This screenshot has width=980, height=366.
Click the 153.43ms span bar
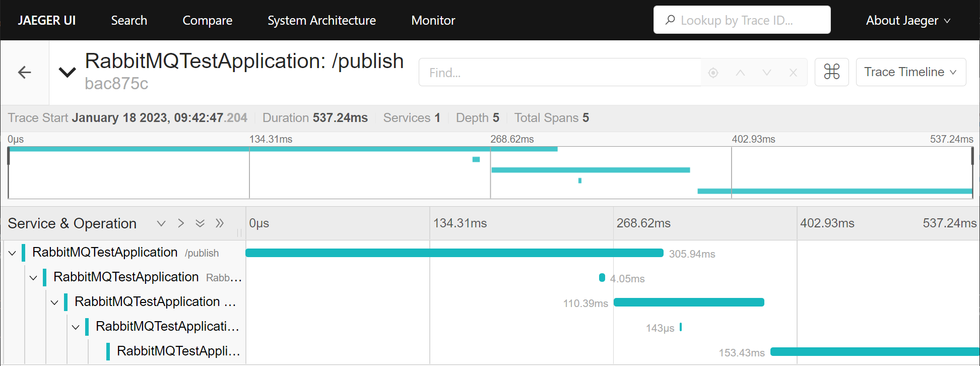(875, 351)
